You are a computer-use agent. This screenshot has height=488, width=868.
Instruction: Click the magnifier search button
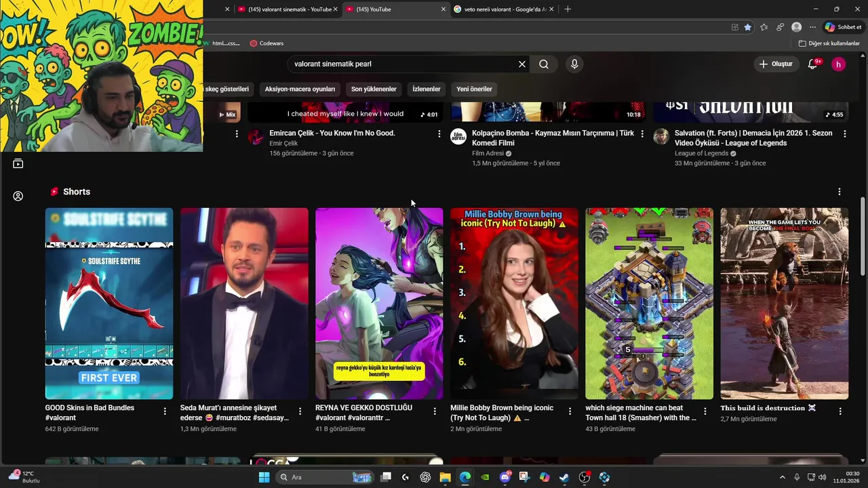[544, 64]
